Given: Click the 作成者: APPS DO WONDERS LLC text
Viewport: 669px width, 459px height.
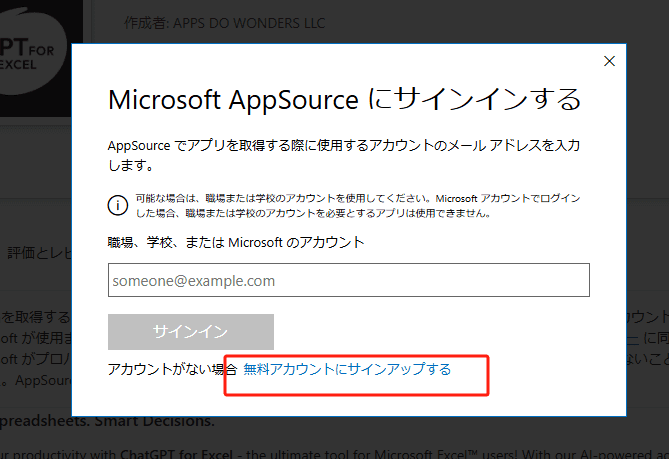Looking at the screenshot, I should (224, 23).
